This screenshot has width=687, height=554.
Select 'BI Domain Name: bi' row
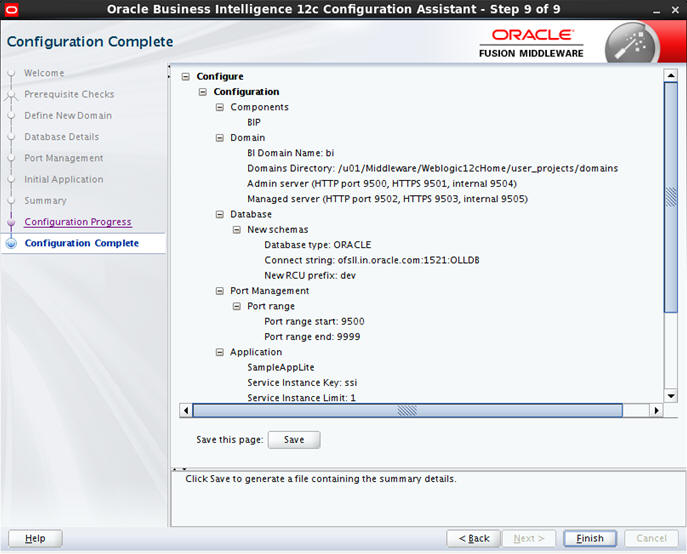290,153
